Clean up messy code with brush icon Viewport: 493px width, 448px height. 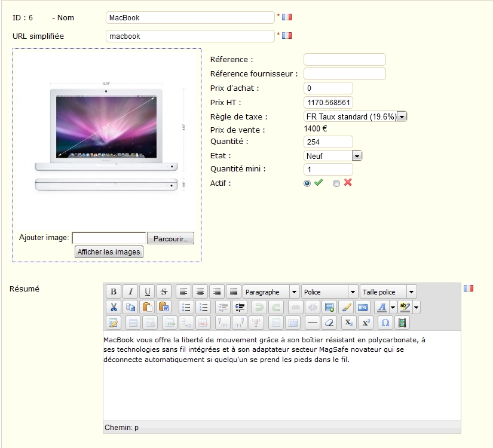[x=346, y=307]
